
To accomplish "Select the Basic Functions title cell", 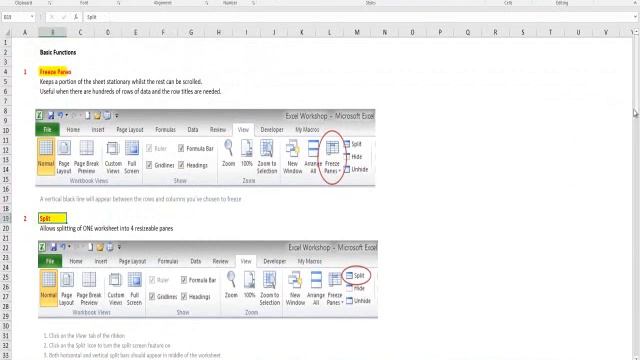I will pyautogui.click(x=58, y=52).
